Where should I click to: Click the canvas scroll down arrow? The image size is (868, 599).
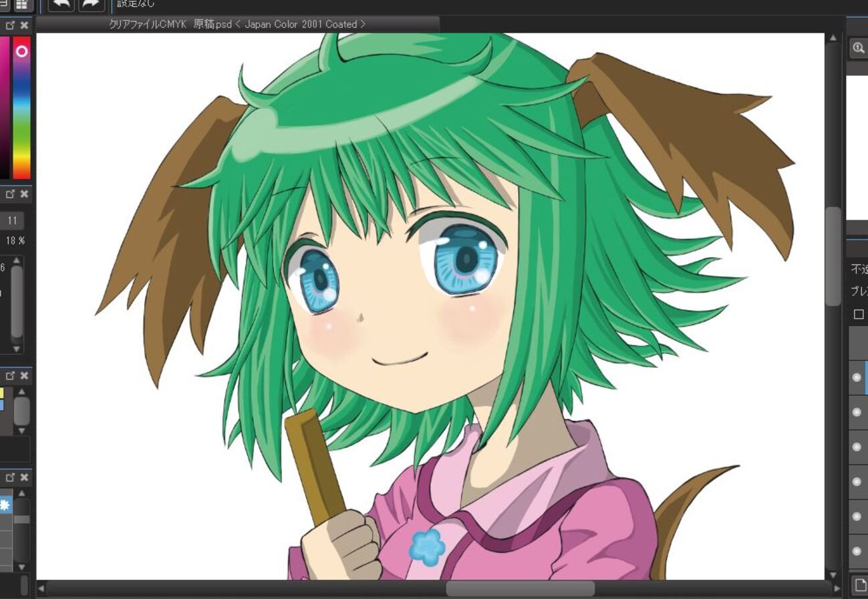(833, 574)
